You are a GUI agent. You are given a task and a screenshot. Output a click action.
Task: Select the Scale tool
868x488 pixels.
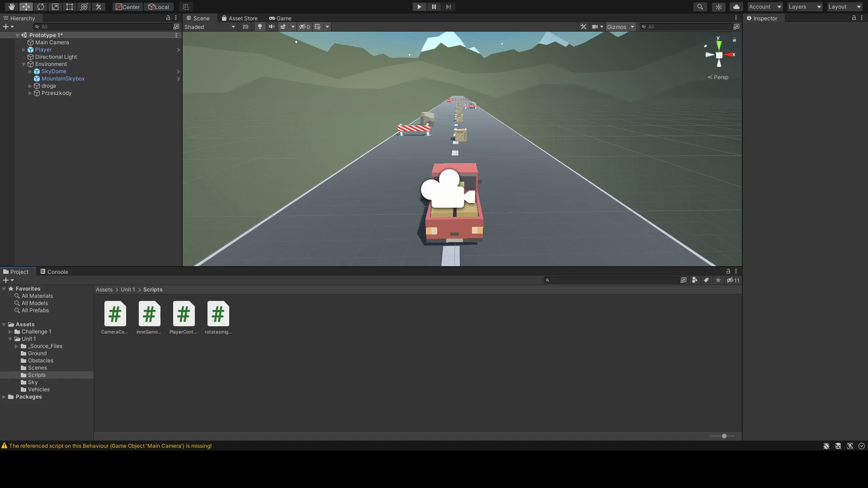click(55, 6)
